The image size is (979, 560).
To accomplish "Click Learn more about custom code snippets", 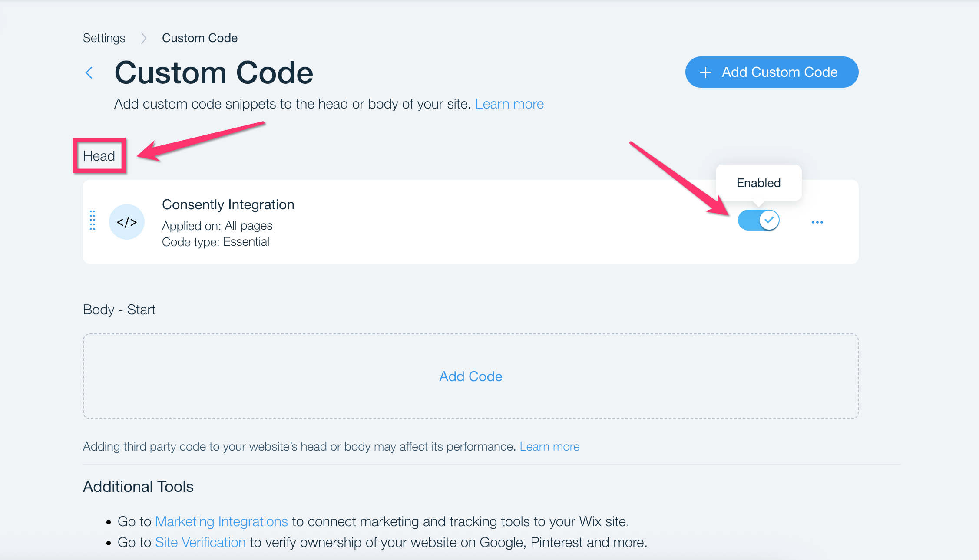I will [x=509, y=104].
